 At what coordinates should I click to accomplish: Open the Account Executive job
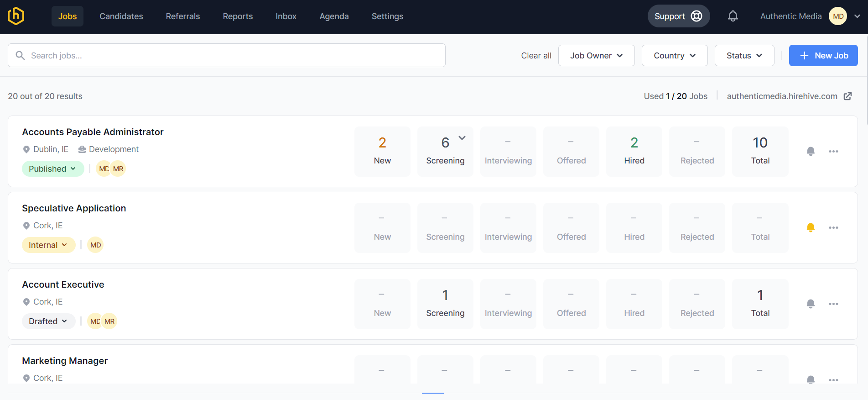pos(63,284)
